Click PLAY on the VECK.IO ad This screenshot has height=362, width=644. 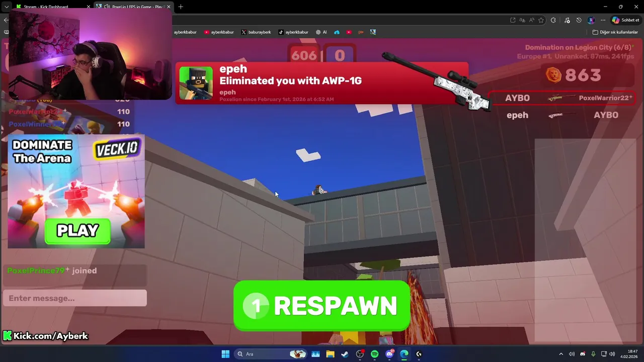pos(77,231)
